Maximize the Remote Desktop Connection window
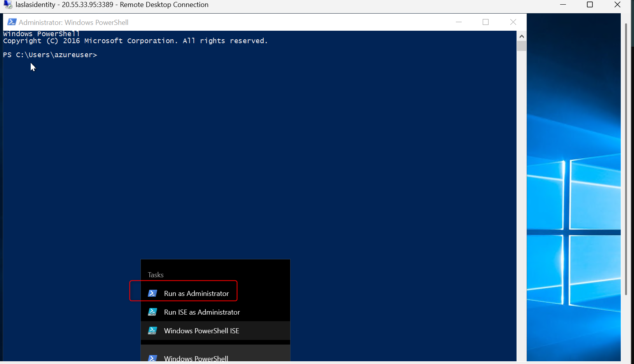This screenshot has height=364, width=634. (590, 5)
